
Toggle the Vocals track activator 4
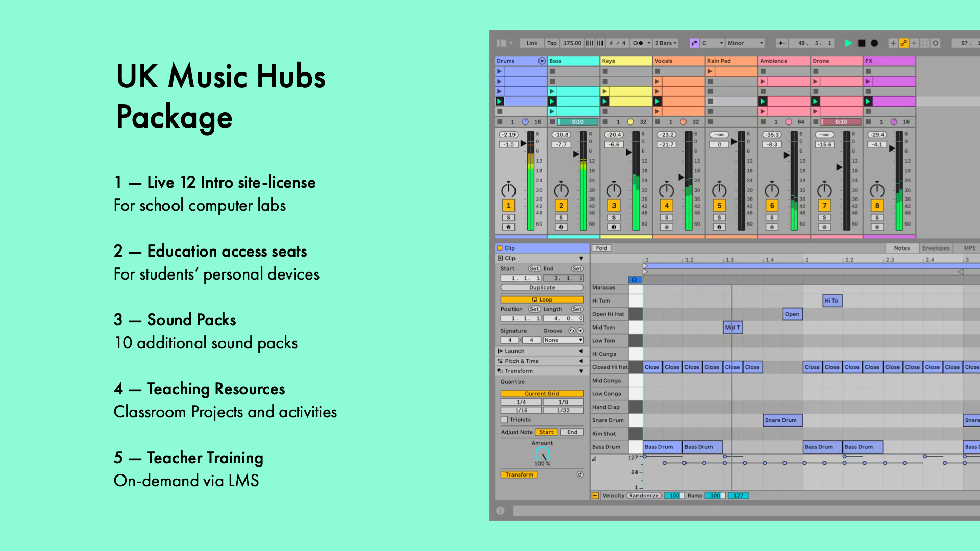tap(667, 206)
